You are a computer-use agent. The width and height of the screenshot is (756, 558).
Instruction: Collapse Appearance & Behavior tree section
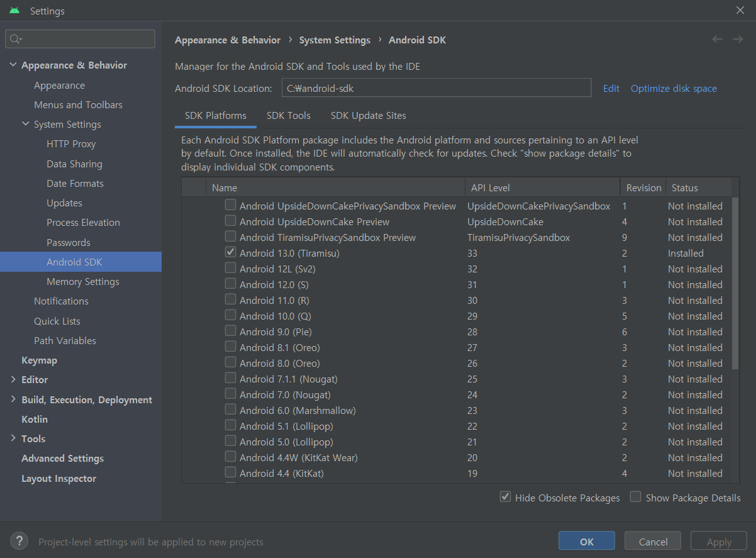13,65
